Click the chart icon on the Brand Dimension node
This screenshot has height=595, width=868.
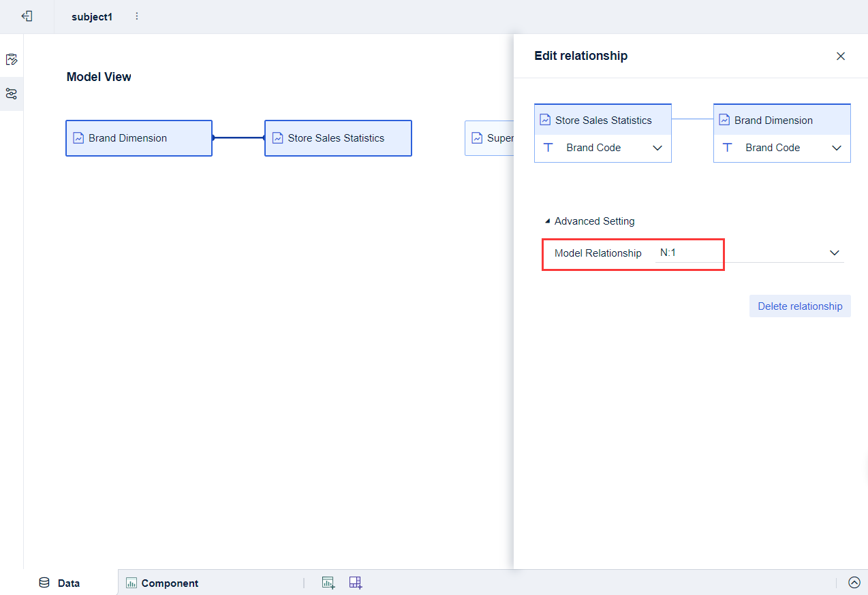77,138
